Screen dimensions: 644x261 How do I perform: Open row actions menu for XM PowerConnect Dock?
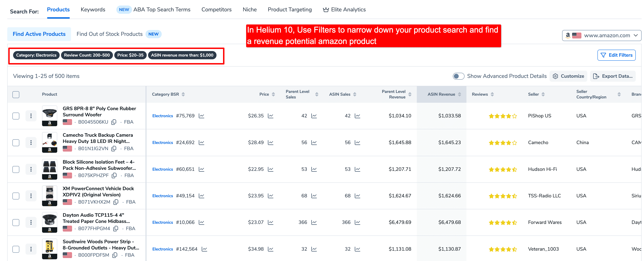pyautogui.click(x=31, y=196)
